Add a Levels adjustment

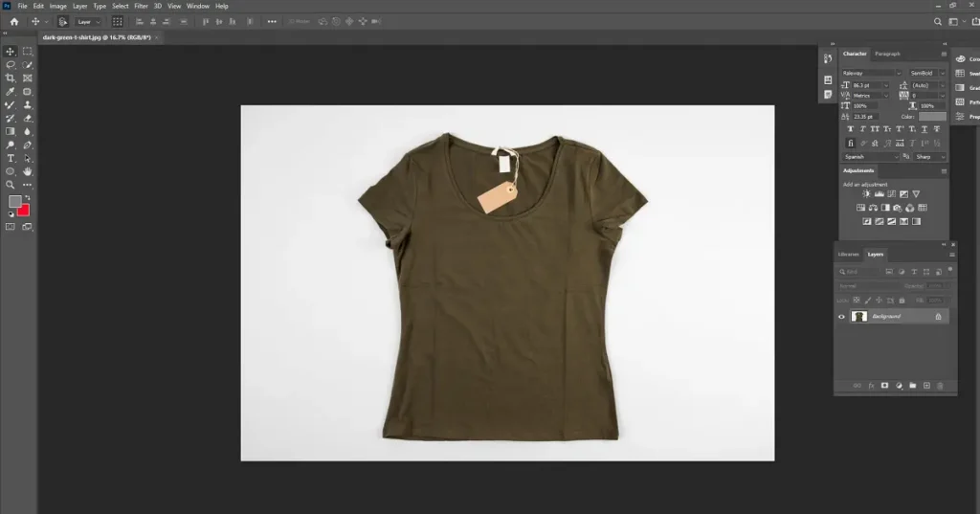879,194
